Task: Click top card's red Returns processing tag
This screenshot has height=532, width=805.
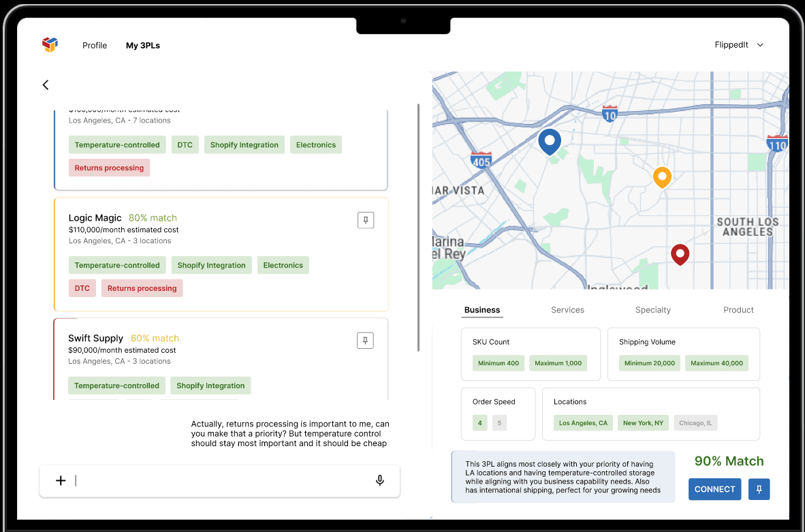Action: (109, 168)
